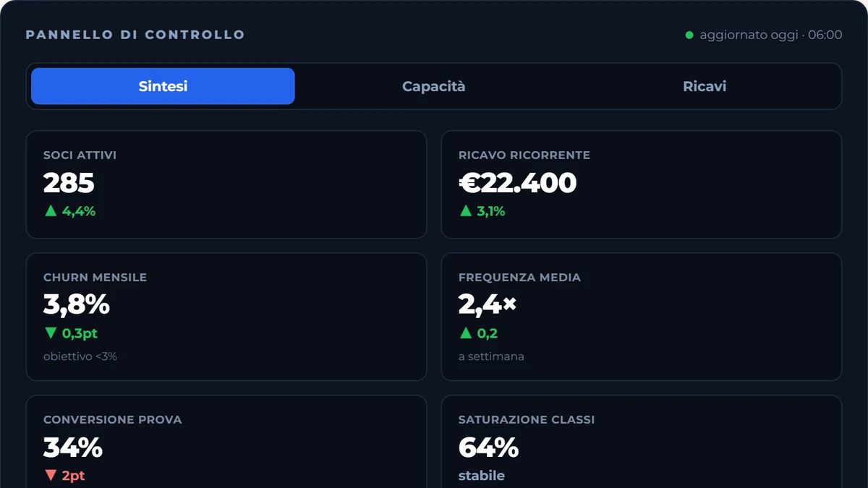The height and width of the screenshot is (488, 868).
Task: Click the 'stabile' label under 64%
Action: [x=482, y=476]
